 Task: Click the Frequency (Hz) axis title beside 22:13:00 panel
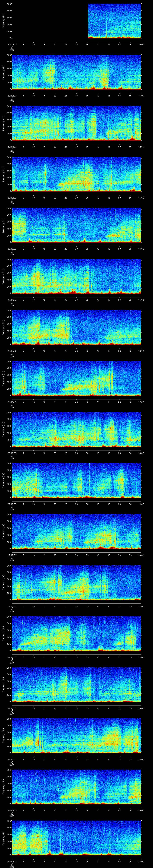click(3, 225)
